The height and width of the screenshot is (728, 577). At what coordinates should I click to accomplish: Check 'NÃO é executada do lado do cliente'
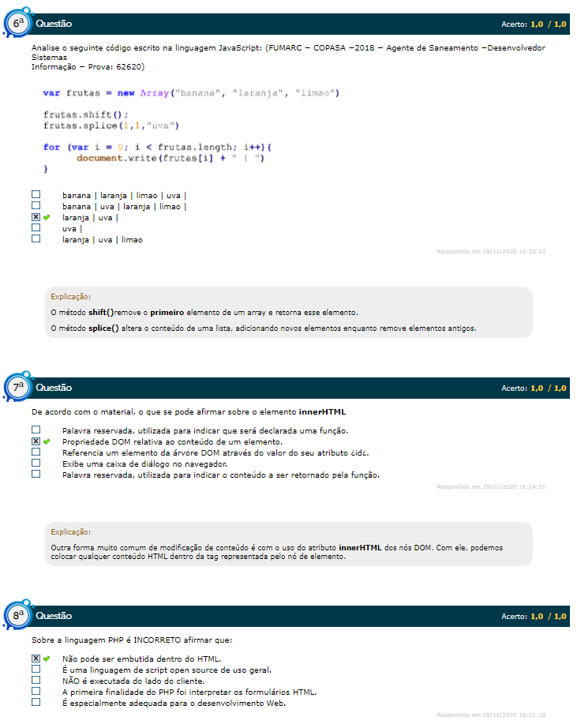coord(36,681)
